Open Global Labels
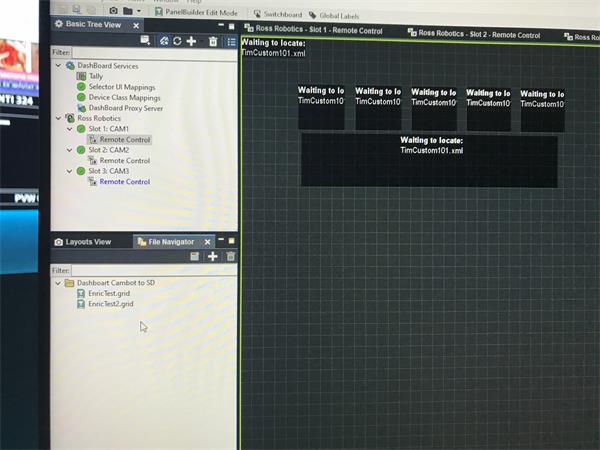The width and height of the screenshot is (600, 450). 334,16
